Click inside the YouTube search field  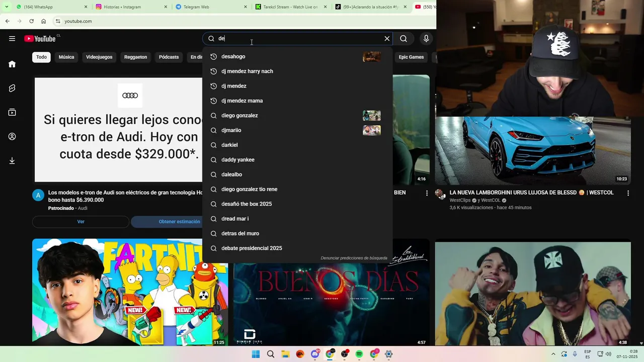point(297,39)
